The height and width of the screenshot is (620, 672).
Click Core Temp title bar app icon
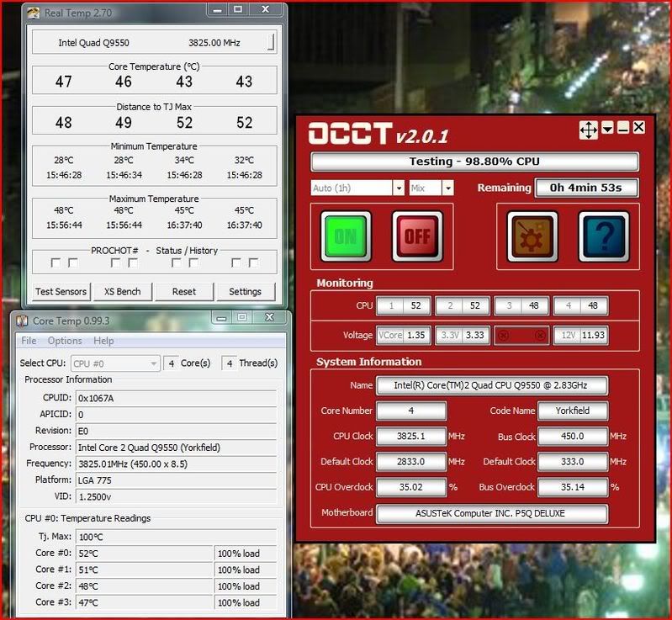[22, 321]
